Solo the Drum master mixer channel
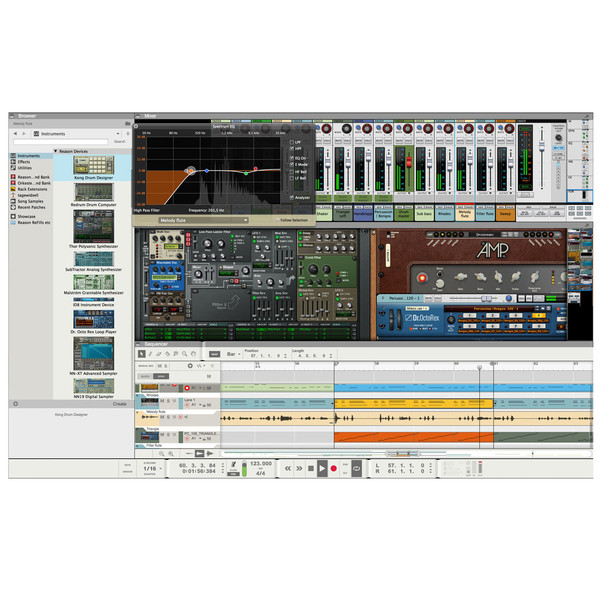This screenshot has width=600, height=600. (x=408, y=141)
